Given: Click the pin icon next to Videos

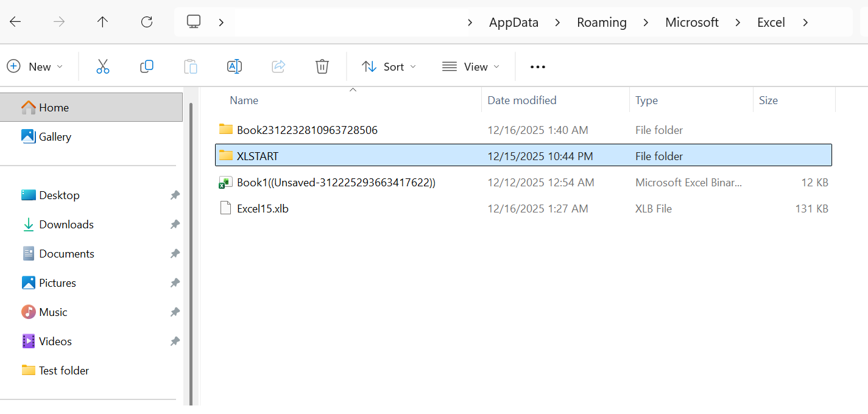Looking at the screenshot, I should pyautogui.click(x=175, y=342).
